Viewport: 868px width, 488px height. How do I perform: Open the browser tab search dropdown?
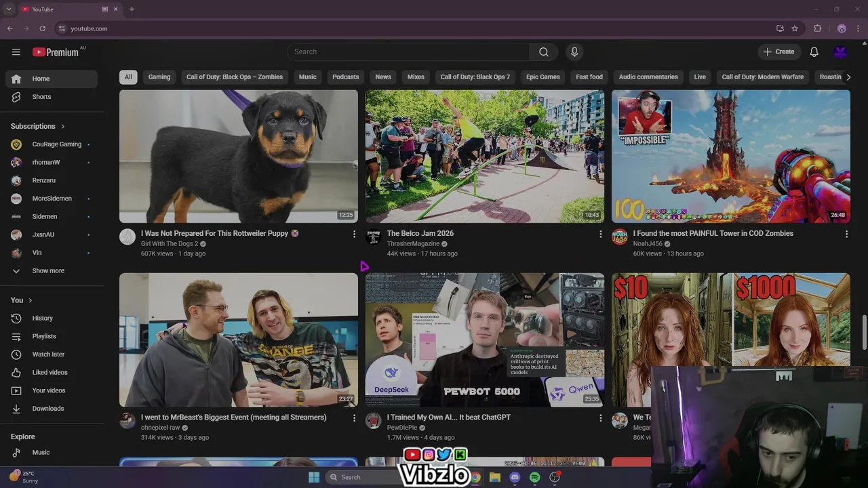9,9
